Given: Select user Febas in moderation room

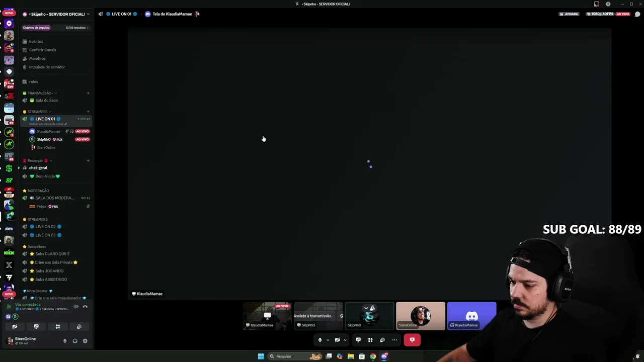Looking at the screenshot, I should pyautogui.click(x=42, y=206).
